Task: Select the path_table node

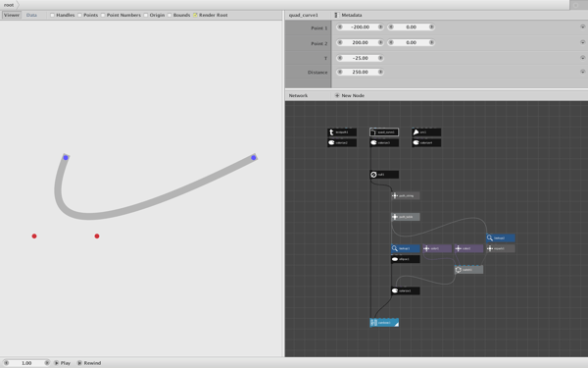Action: (x=406, y=217)
